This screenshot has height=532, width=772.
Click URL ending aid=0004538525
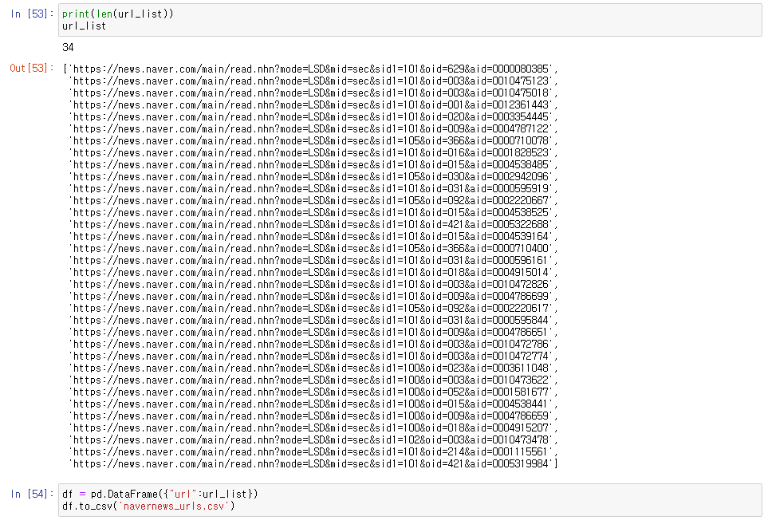click(x=311, y=213)
